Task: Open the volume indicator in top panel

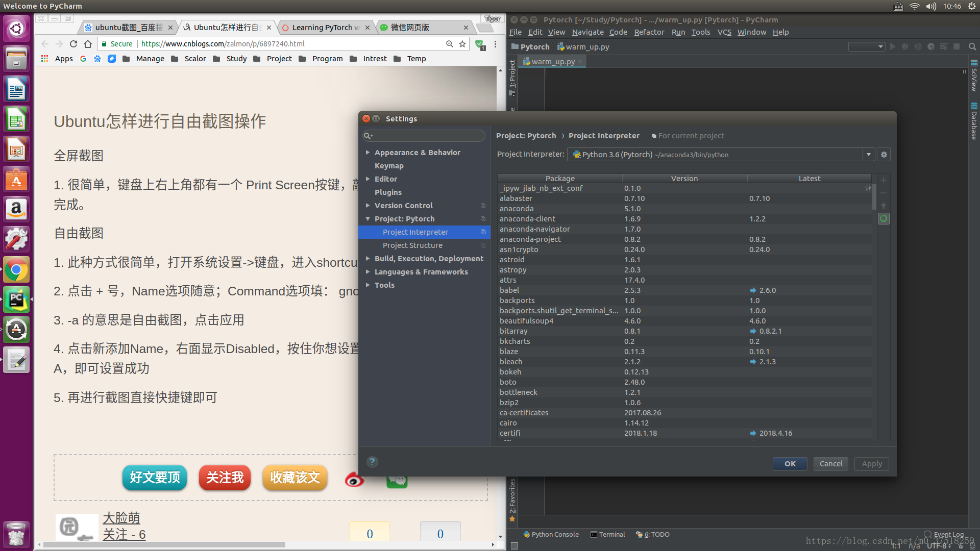Action: click(932, 6)
